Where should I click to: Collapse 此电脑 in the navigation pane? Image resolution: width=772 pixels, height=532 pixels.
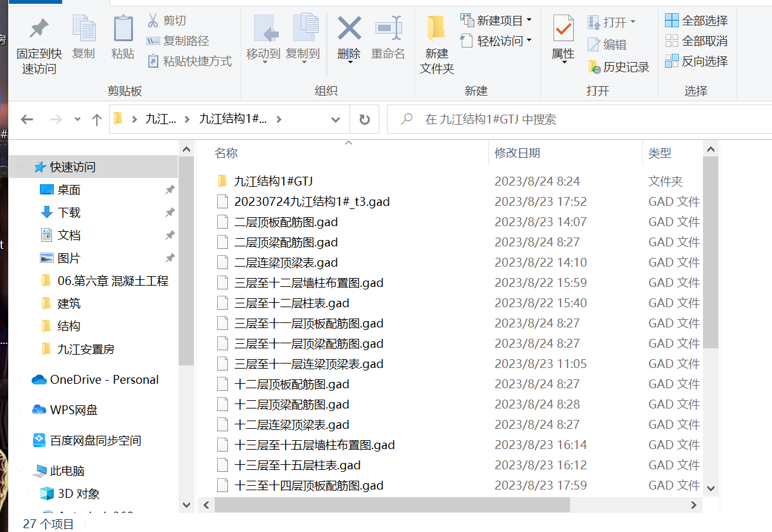(x=20, y=471)
